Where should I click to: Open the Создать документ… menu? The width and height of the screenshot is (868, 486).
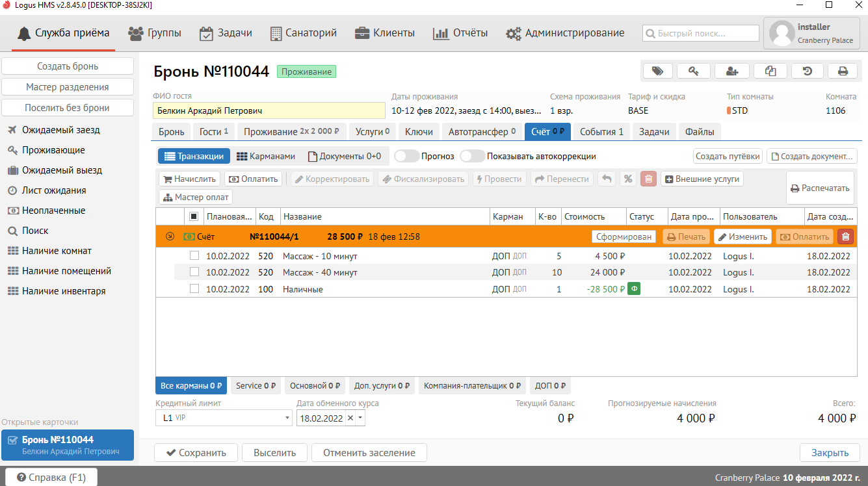point(812,156)
